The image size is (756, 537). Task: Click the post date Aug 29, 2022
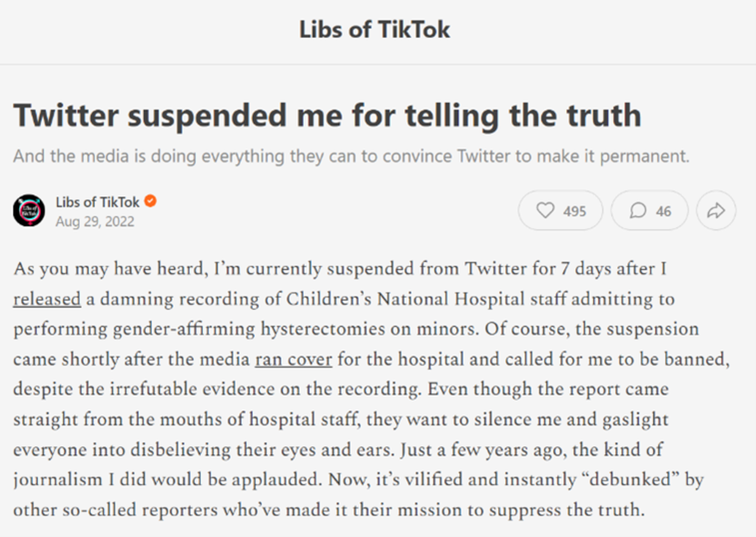[95, 221]
